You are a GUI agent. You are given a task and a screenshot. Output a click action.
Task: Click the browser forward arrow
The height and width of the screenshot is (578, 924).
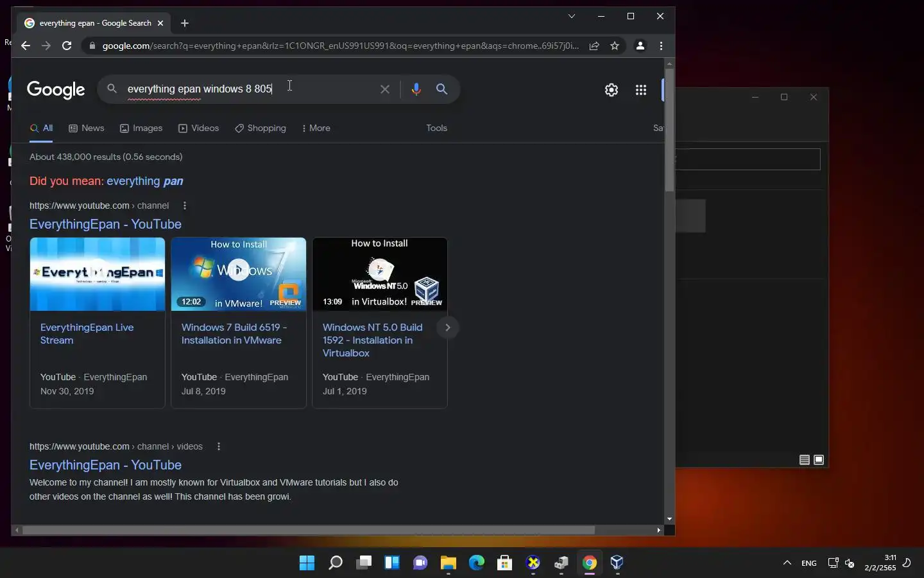(46, 46)
